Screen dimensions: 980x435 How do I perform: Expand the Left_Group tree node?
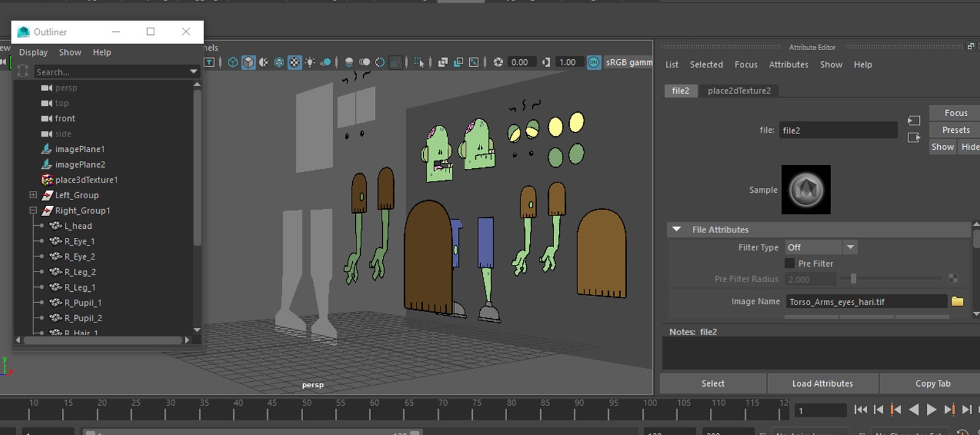click(33, 195)
